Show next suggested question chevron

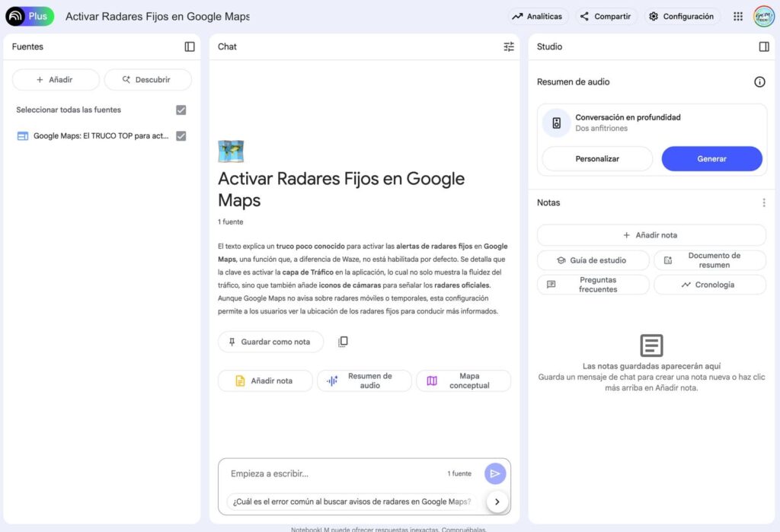click(497, 502)
